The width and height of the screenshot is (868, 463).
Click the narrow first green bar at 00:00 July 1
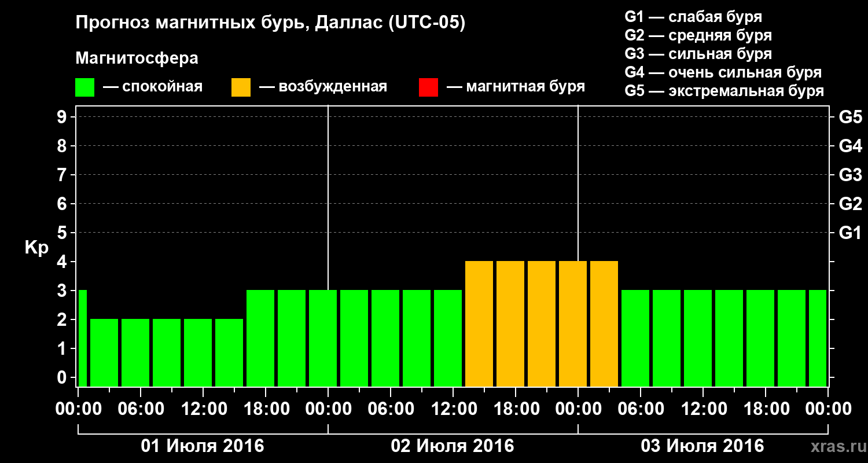coord(82,338)
